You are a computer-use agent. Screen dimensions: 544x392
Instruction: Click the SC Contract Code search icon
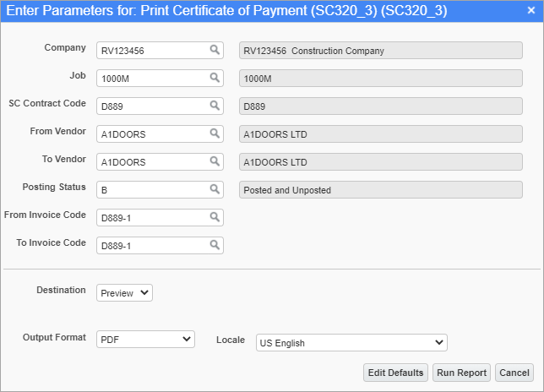215,106
